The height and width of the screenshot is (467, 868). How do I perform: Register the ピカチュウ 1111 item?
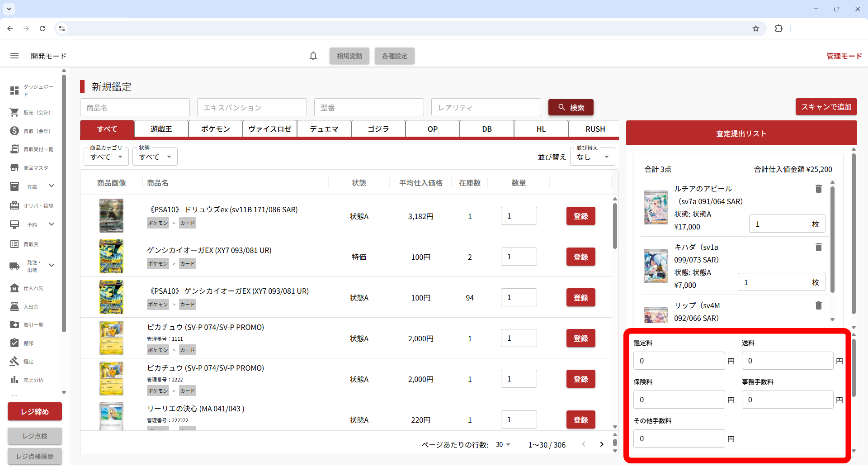[580, 338]
